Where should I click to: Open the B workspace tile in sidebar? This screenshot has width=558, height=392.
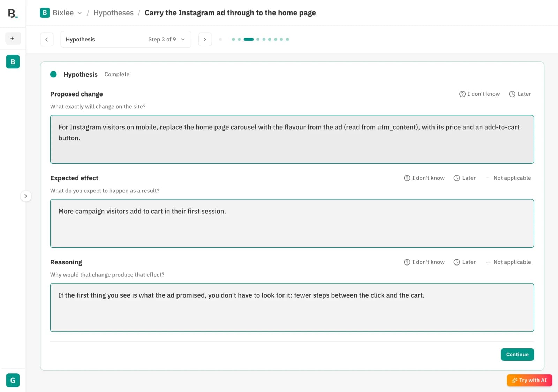tap(13, 62)
